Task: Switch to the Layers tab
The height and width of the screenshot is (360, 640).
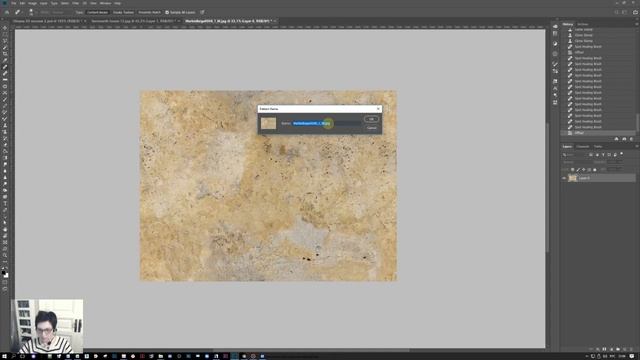Action: click(567, 147)
